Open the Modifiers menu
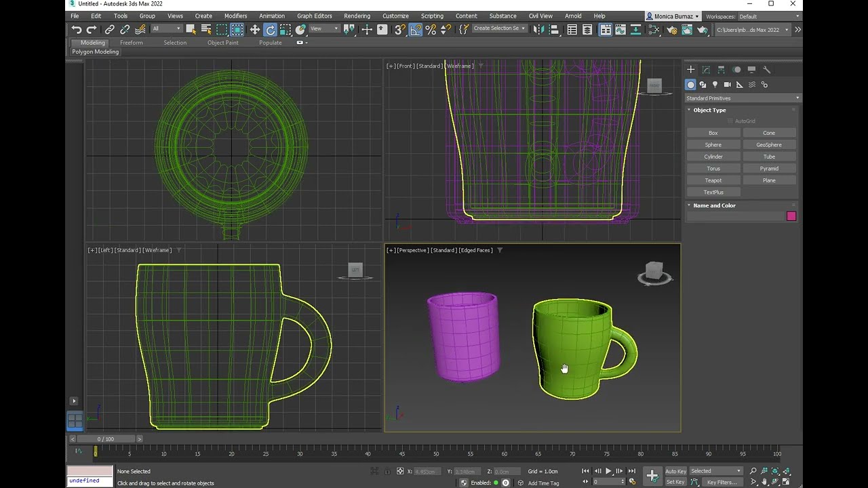868x488 pixels. pos(235,16)
